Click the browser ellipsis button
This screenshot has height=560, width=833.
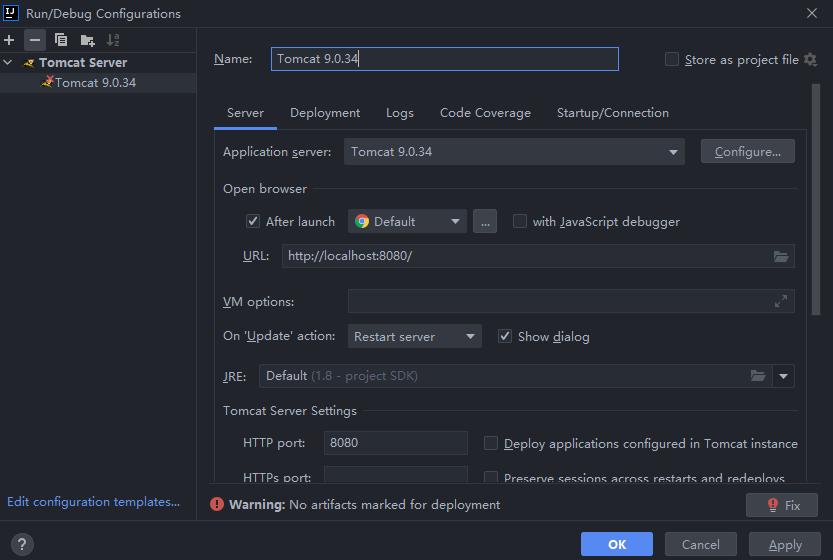coord(485,221)
